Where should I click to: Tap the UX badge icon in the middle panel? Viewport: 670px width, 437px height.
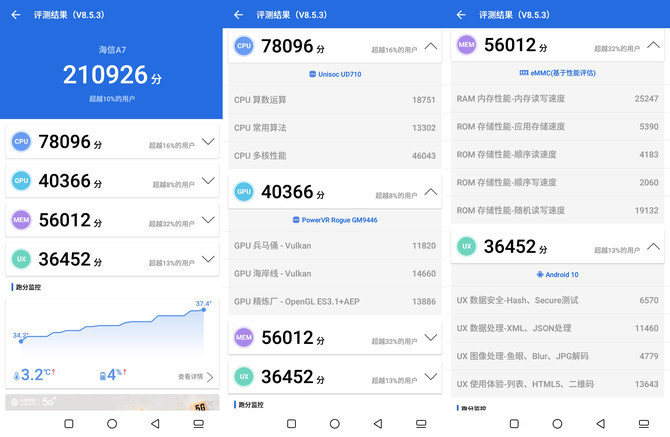tap(244, 376)
